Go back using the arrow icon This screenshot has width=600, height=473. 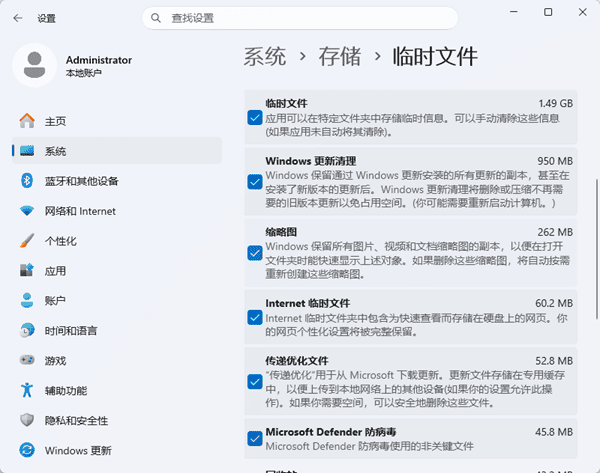18,18
